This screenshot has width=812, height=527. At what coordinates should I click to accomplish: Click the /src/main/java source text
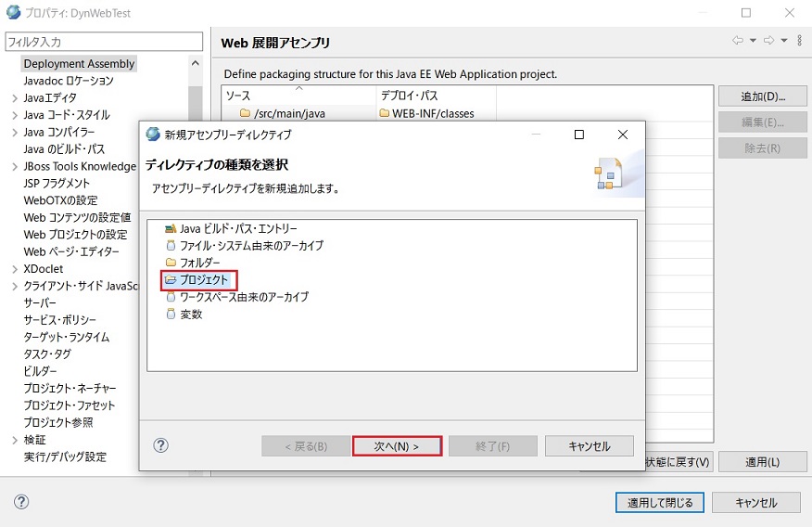pos(289,113)
